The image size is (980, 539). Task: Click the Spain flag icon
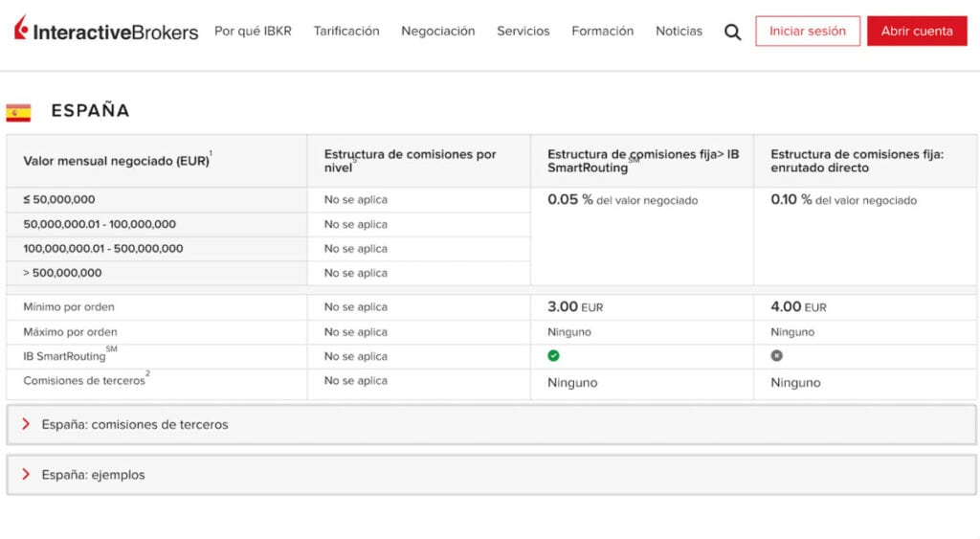click(19, 113)
